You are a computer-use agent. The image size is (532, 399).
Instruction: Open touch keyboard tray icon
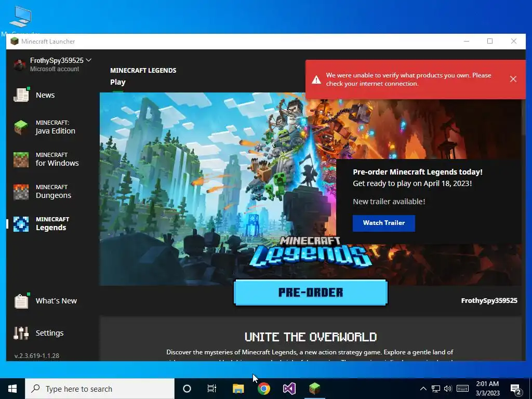(x=462, y=389)
